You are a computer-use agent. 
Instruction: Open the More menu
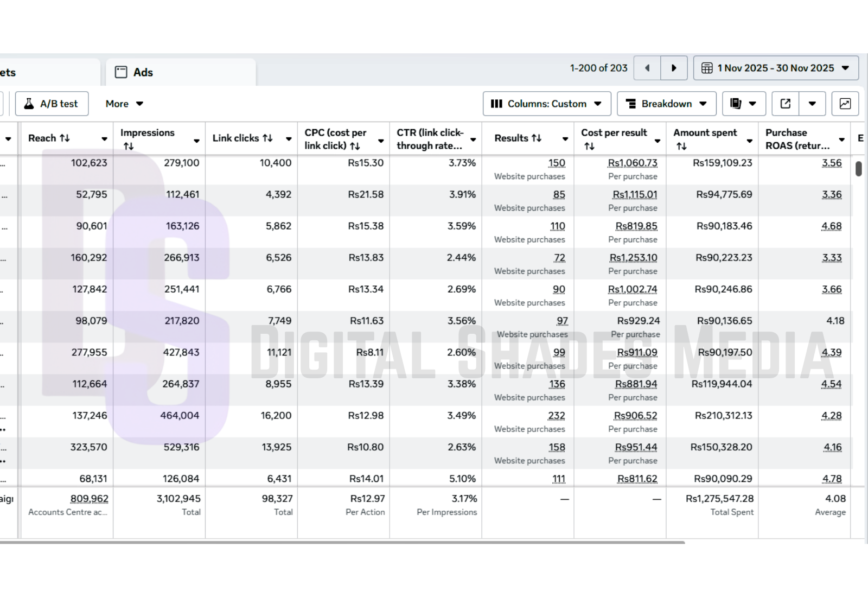[x=124, y=104]
